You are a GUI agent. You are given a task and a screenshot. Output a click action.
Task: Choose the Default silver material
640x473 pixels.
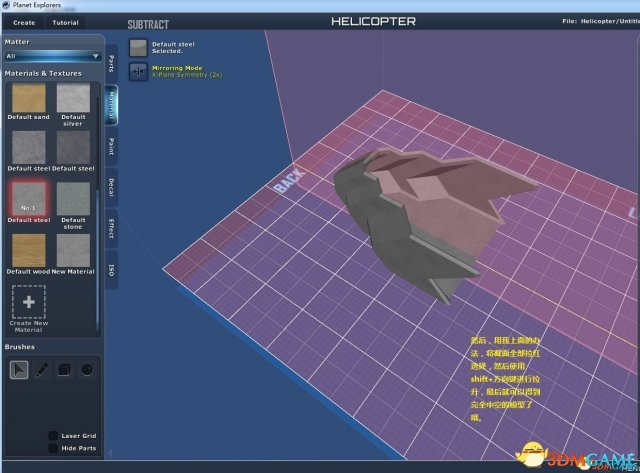click(x=73, y=98)
